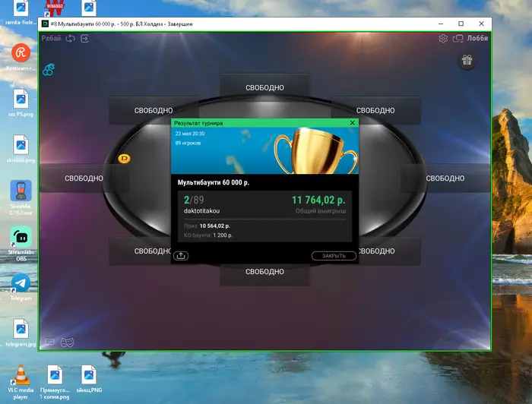This screenshot has width=532, height=404.
Task: Click the 89 игроков text
Action: [188, 143]
